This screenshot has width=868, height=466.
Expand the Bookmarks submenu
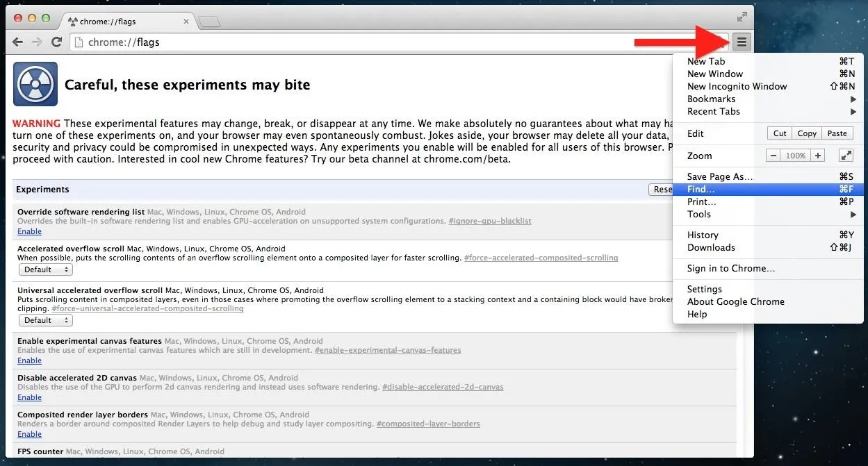pos(768,99)
